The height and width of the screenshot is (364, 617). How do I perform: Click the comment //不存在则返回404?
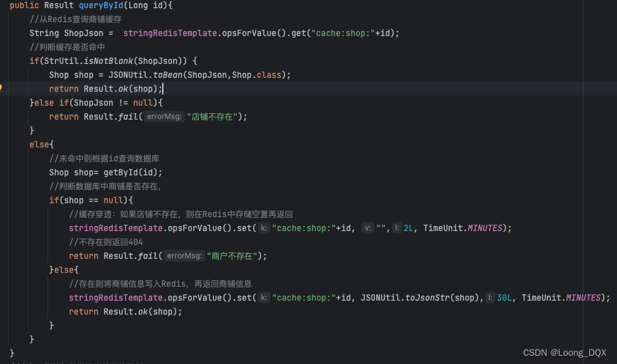click(x=106, y=242)
